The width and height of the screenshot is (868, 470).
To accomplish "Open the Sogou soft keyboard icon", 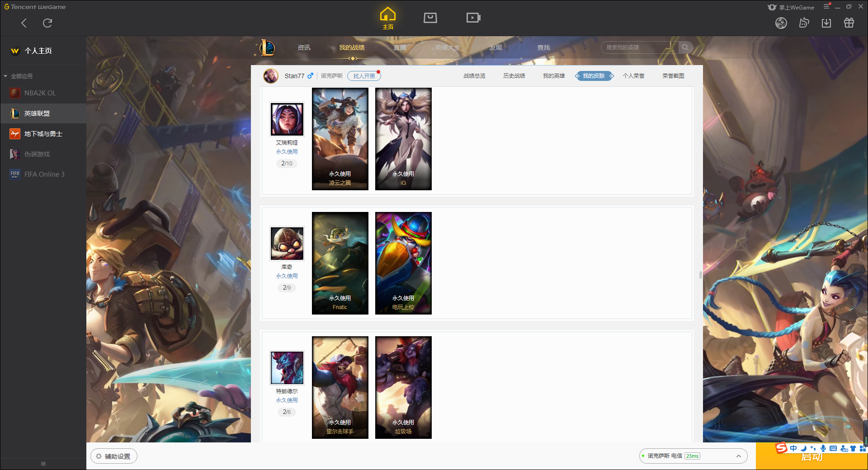I will coord(833,448).
